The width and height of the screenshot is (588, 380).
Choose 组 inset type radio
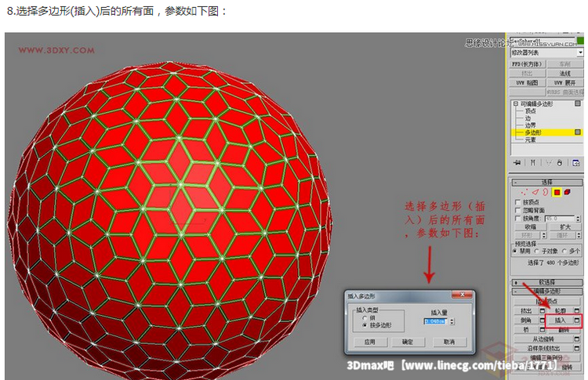(364, 318)
